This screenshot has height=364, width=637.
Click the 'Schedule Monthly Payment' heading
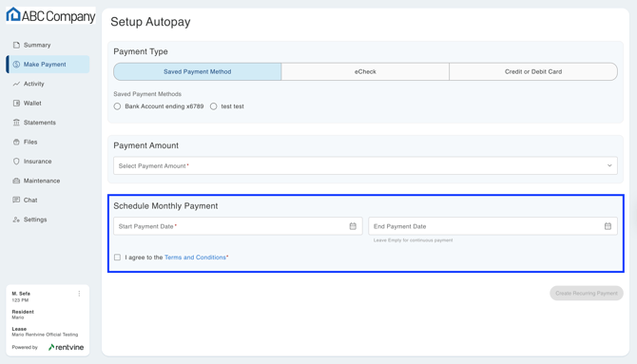click(165, 206)
